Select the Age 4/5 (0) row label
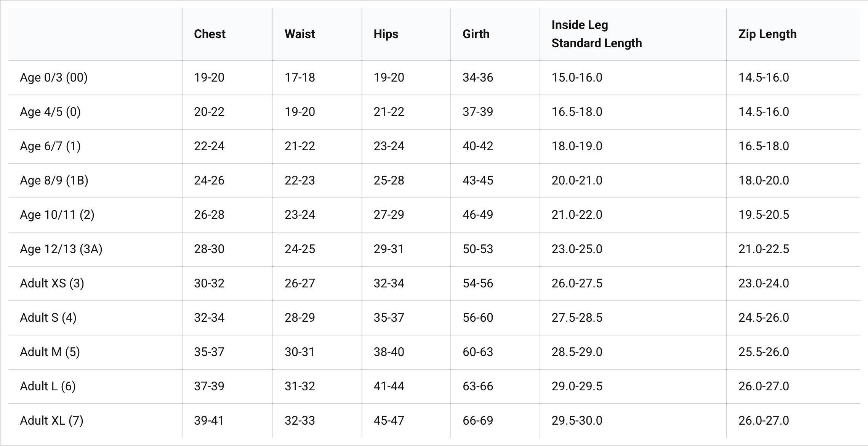The height and width of the screenshot is (446, 868). tap(50, 112)
